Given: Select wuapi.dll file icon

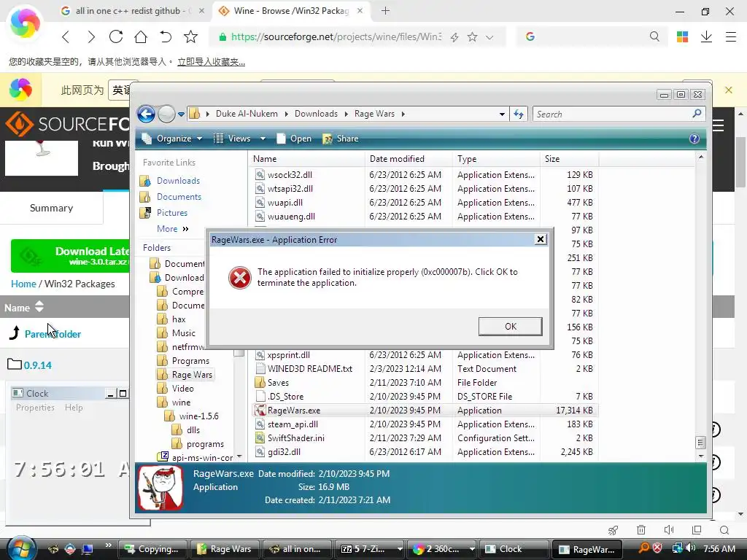Looking at the screenshot, I should click(260, 203).
